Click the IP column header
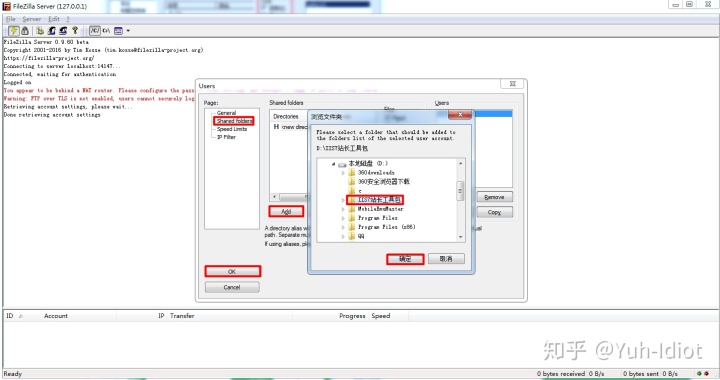 coord(161,316)
